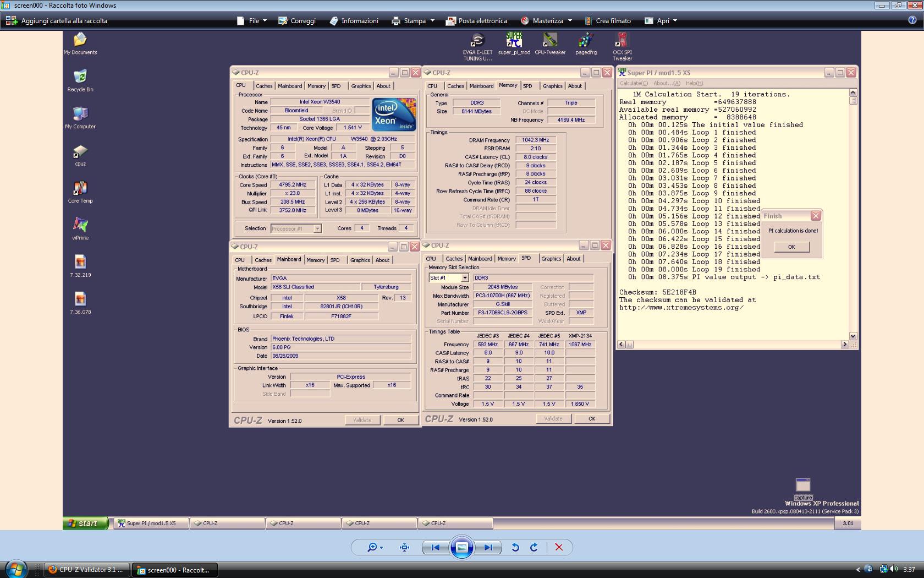924x578 pixels.
Task: Select the Graphics tab in top-left CPU-Z
Action: click(x=361, y=86)
